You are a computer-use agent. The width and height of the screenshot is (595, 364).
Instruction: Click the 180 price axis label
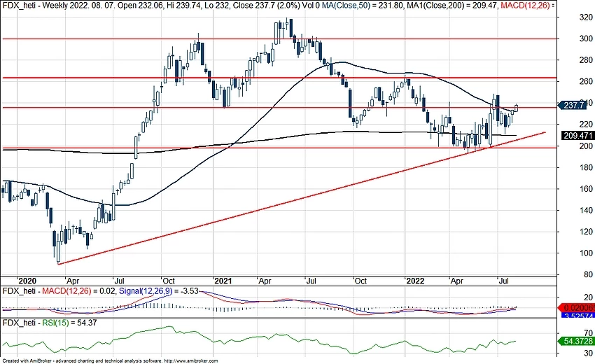coord(586,167)
